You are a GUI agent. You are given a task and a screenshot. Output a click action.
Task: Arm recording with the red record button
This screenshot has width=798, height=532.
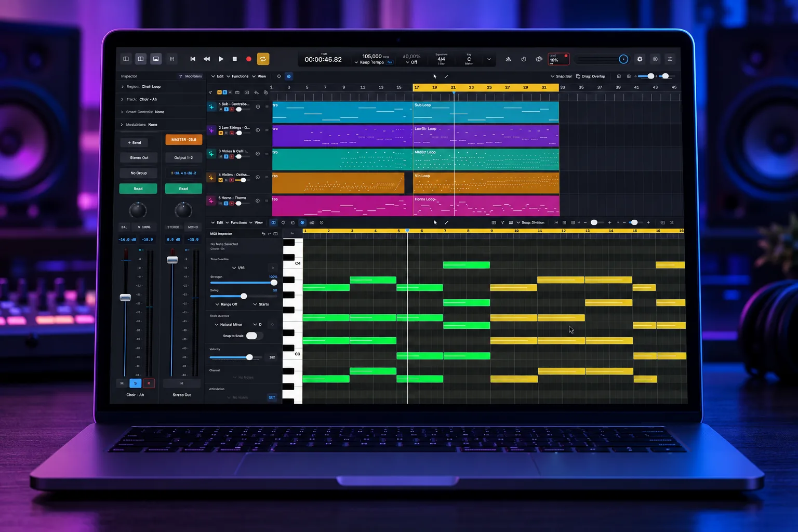click(x=249, y=59)
